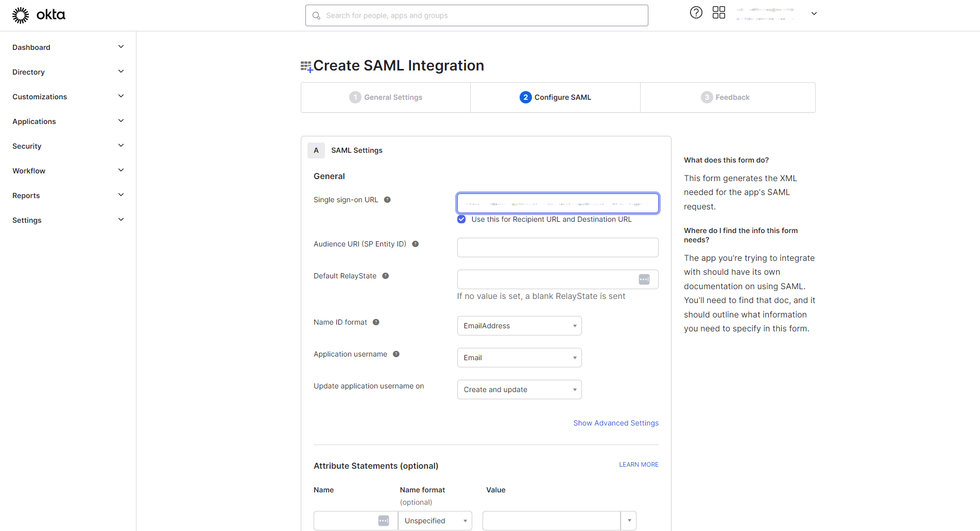Open Update application username on dropdown

tap(519, 390)
